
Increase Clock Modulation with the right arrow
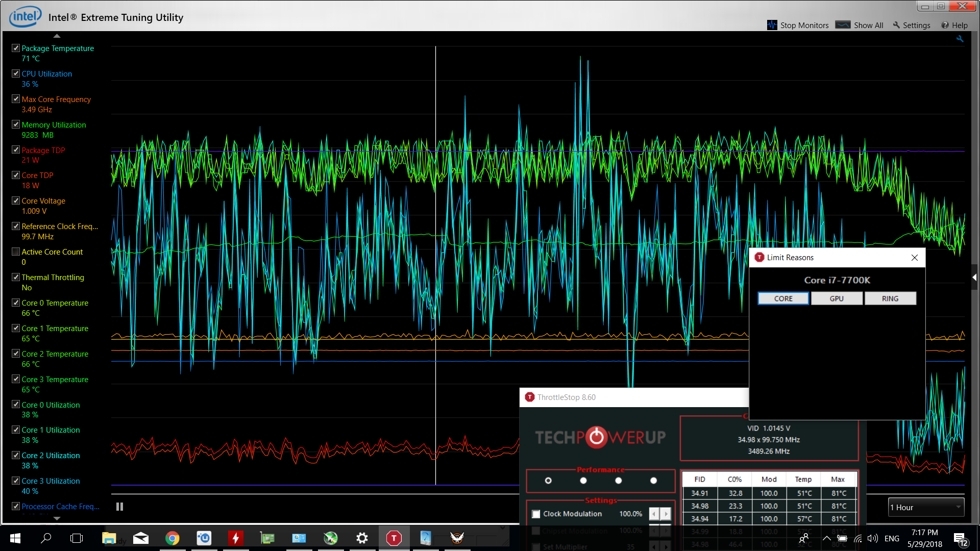(666, 514)
